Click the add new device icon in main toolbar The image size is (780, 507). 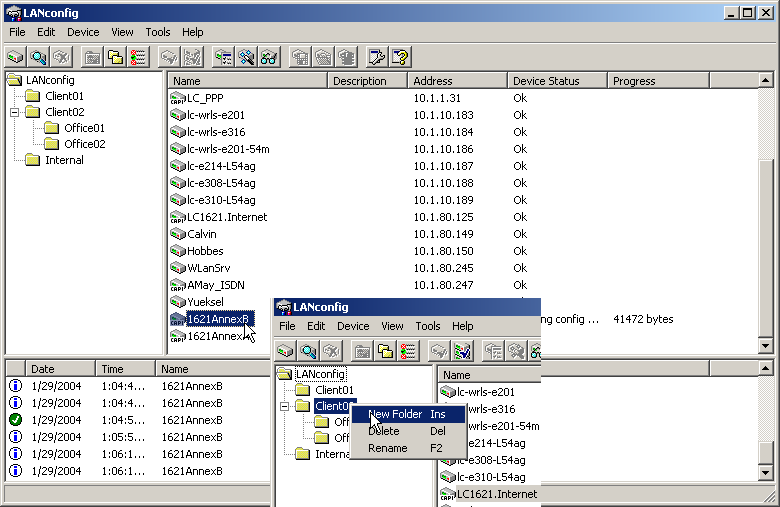coord(16,57)
